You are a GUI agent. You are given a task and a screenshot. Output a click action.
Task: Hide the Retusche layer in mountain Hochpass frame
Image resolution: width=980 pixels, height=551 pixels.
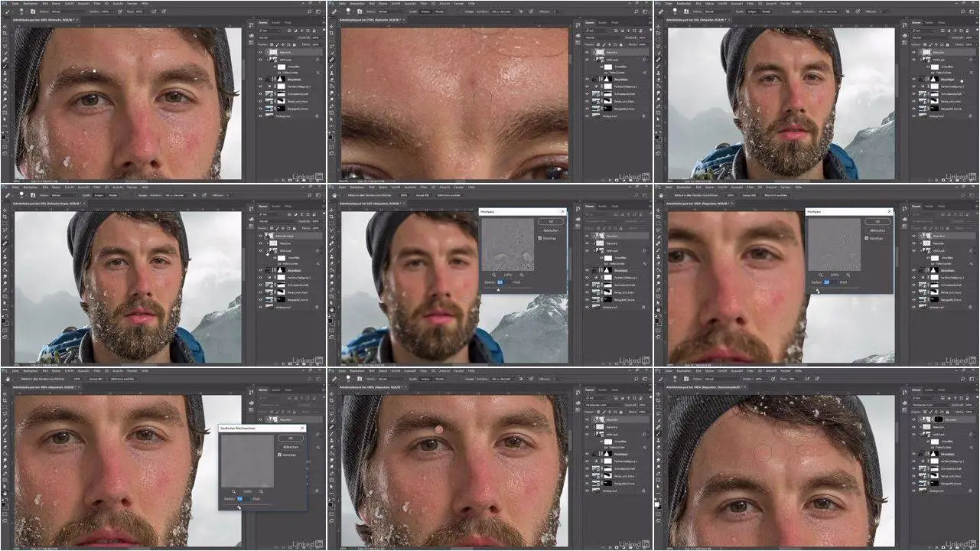587,243
